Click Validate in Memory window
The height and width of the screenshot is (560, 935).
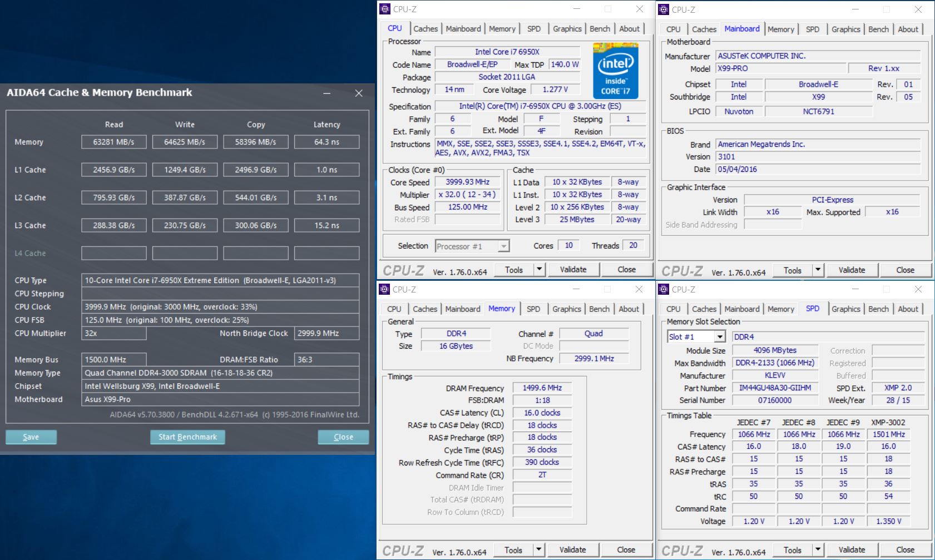point(572,550)
